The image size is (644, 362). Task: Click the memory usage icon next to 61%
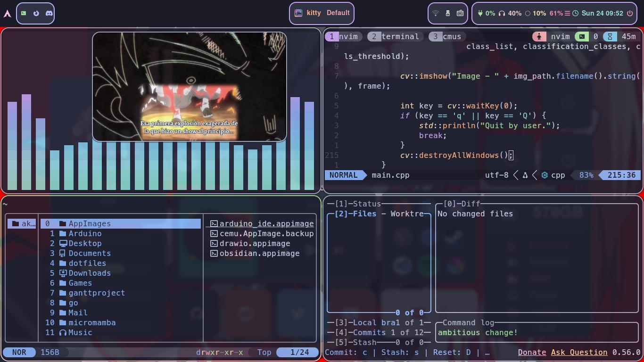click(568, 13)
